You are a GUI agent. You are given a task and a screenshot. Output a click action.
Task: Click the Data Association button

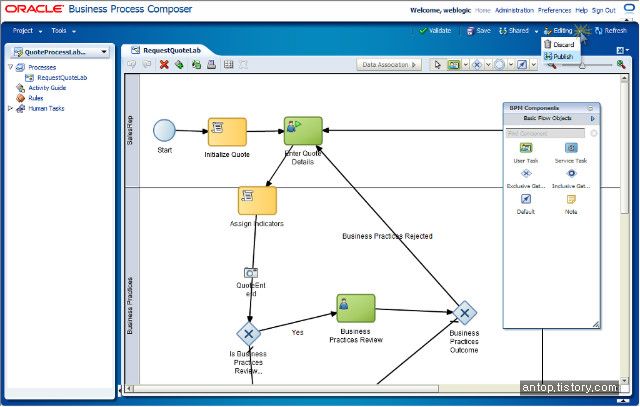pyautogui.click(x=389, y=64)
